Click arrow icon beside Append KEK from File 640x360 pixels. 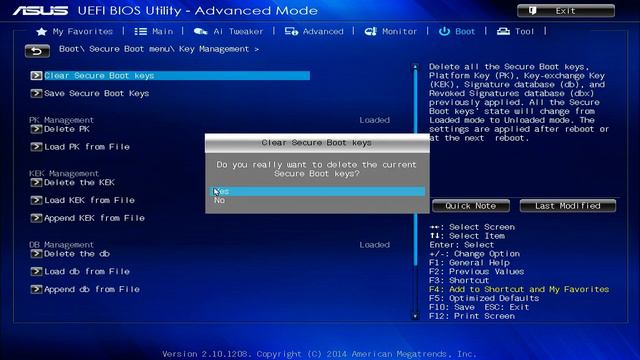pos(36,218)
